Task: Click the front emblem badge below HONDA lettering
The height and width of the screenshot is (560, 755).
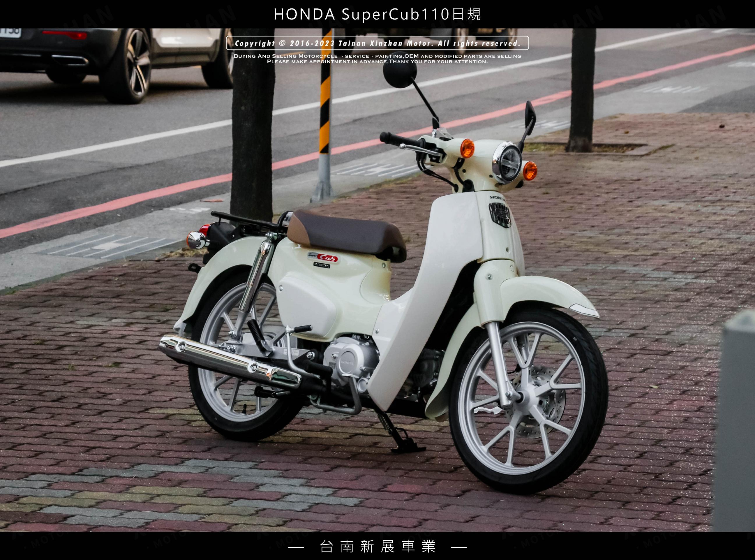Action: pos(500,214)
